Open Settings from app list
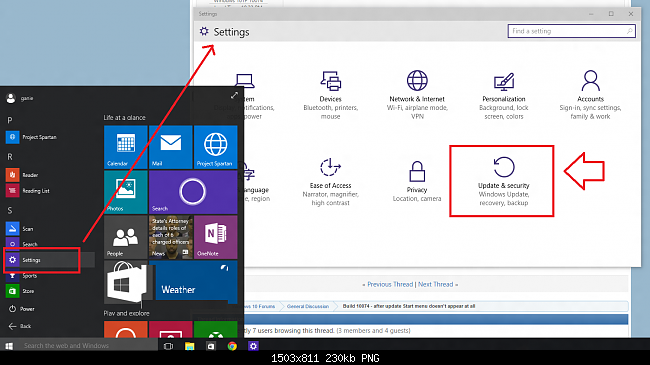The height and width of the screenshot is (365, 650). pyautogui.click(x=50, y=260)
